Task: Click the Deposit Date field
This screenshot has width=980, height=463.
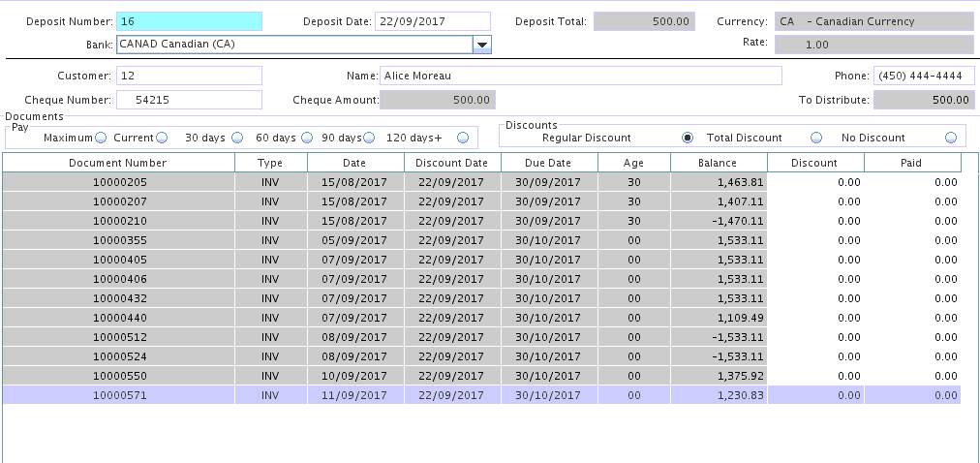Action: click(432, 21)
